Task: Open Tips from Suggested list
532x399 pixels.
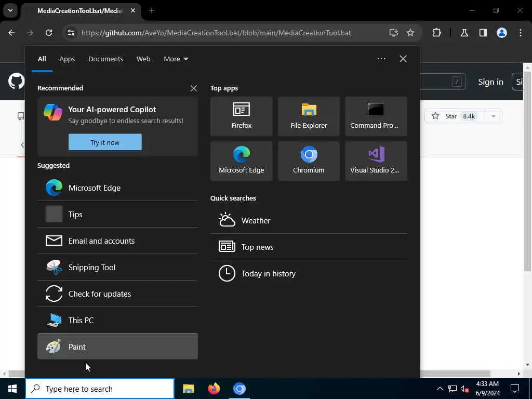Action: pyautogui.click(x=117, y=214)
